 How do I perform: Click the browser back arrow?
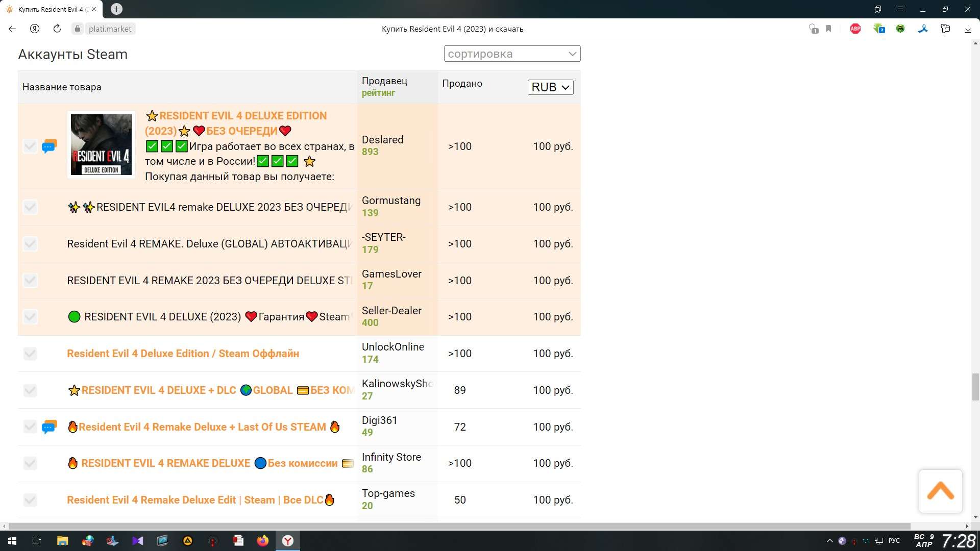tap(12, 29)
